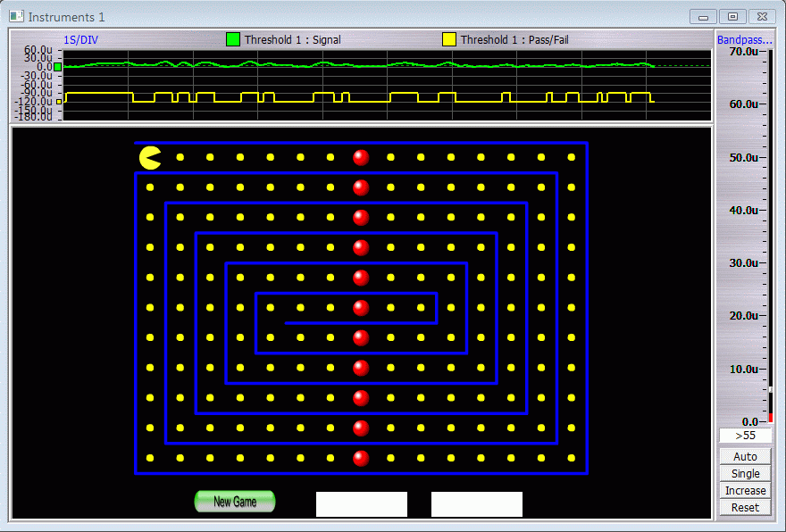This screenshot has height=532, width=786.
Task: Click the 30.0u meter scale label
Action: pyautogui.click(x=743, y=263)
